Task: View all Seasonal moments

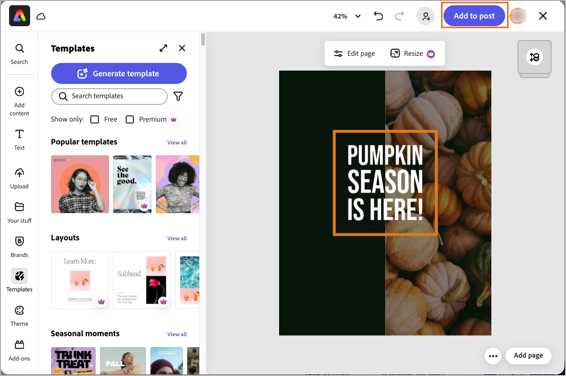Action: coord(177,335)
